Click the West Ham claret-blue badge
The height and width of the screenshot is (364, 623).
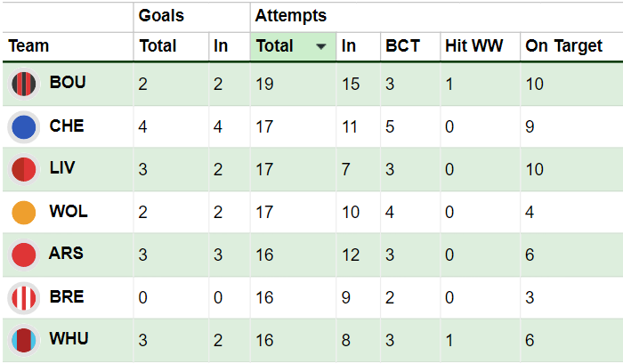click(x=24, y=341)
